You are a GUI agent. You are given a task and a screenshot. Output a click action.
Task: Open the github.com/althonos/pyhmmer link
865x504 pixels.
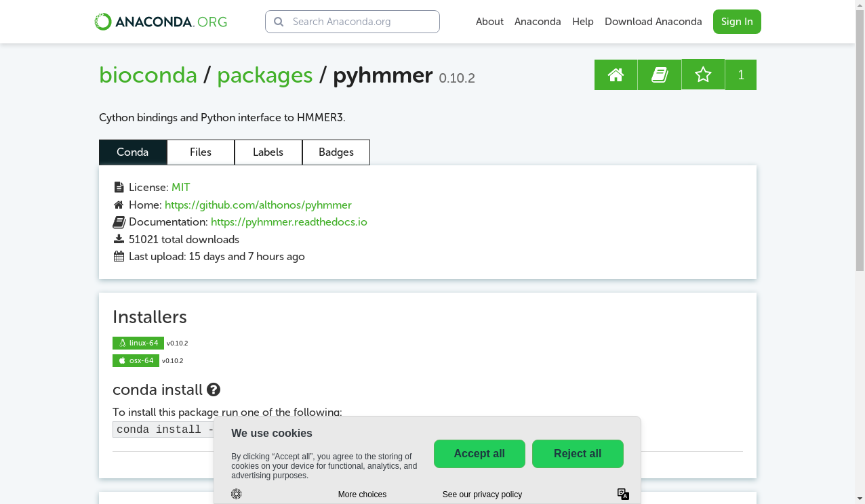click(258, 205)
